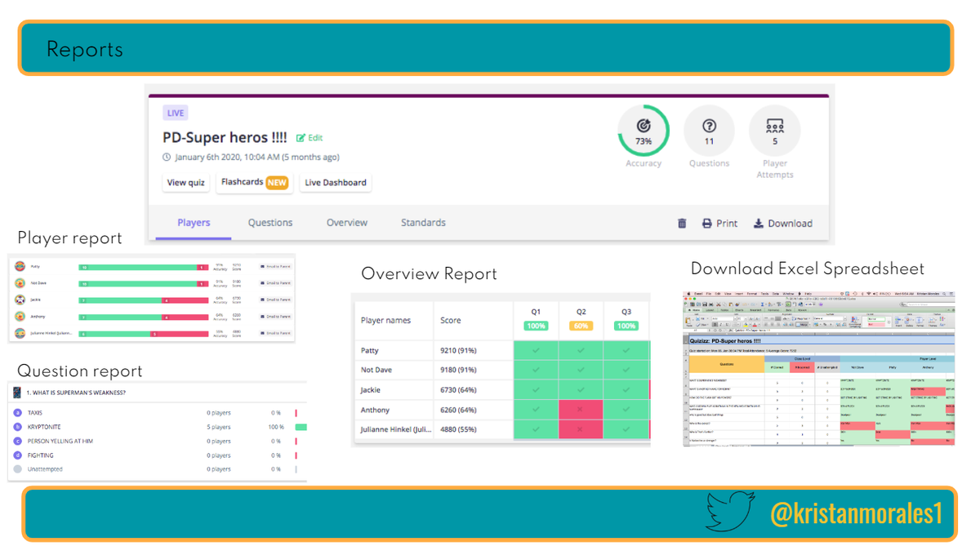Click Not Dave in overview report table

[376, 371]
